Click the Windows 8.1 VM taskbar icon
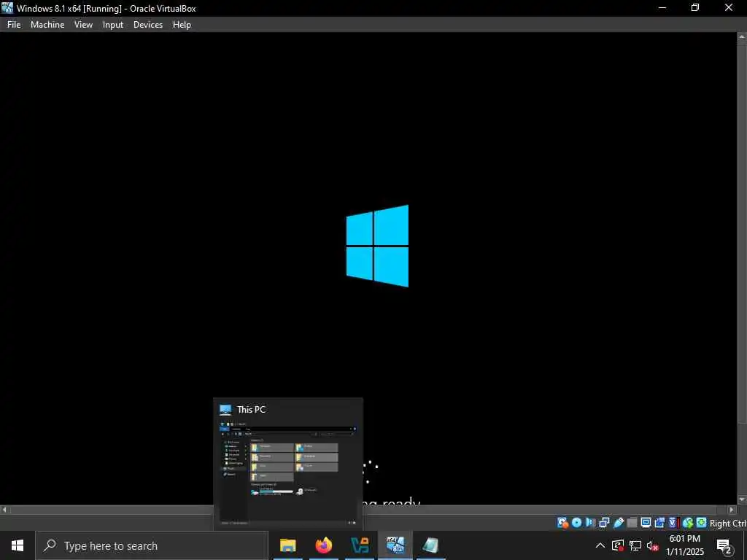Screen dimensions: 747x560 395,545
